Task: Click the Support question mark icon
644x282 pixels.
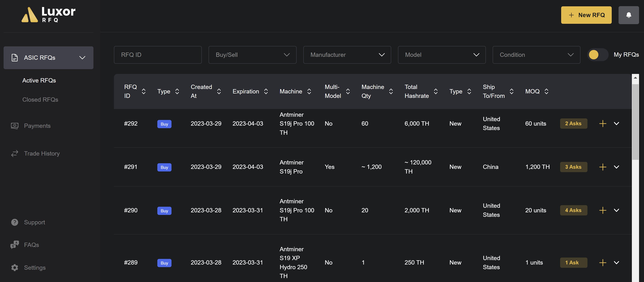Action: tap(15, 222)
